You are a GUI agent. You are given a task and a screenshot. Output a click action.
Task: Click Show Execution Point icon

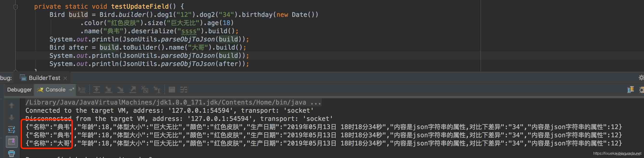[x=82, y=90]
